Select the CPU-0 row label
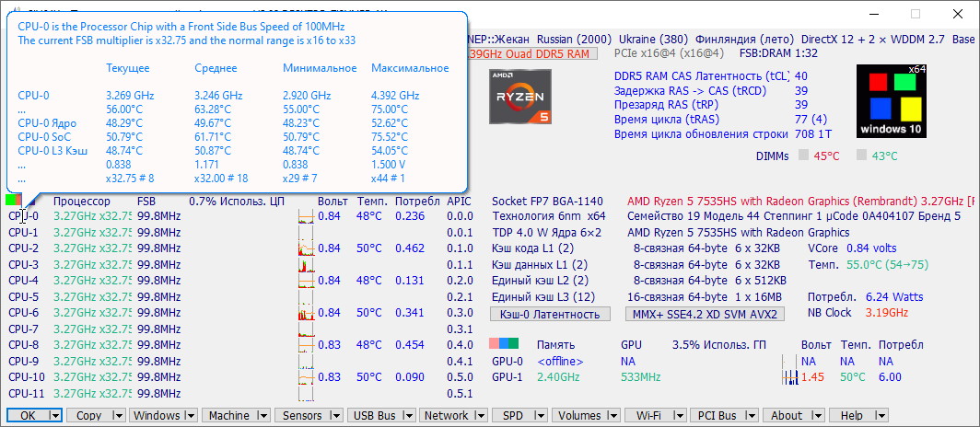 (23, 216)
